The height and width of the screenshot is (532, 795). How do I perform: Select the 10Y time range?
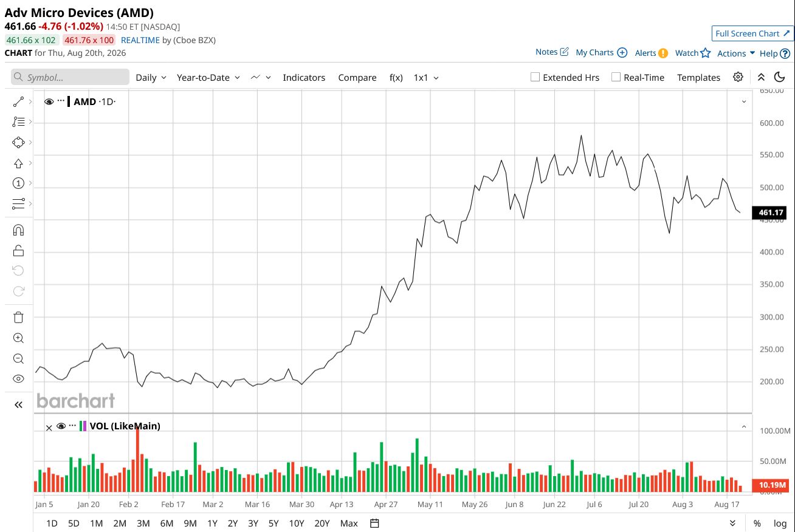click(297, 523)
